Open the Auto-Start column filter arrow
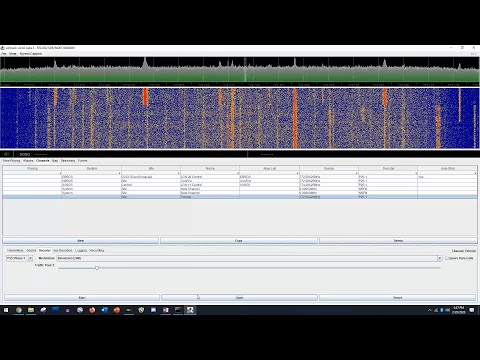 [475, 173]
